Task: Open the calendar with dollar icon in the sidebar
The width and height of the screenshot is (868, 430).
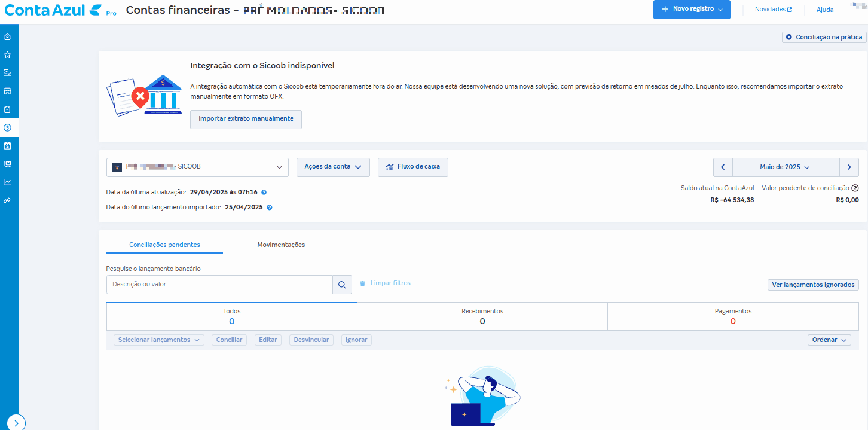Action: point(7,145)
